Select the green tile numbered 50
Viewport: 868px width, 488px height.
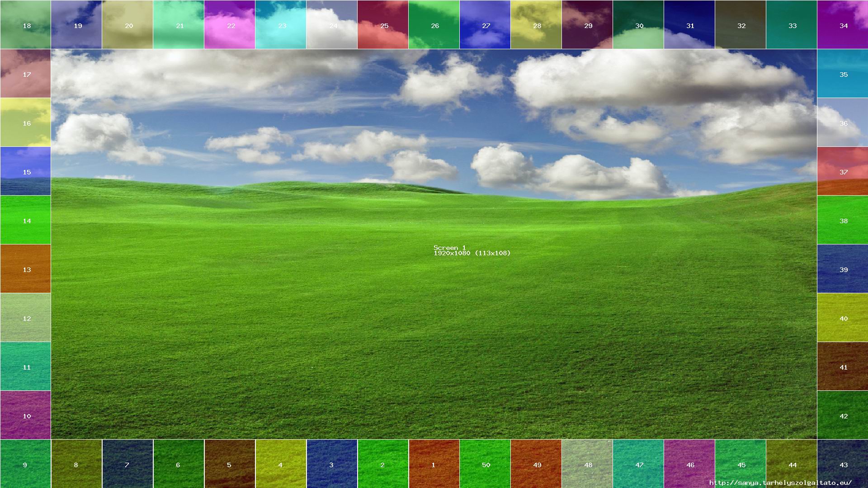point(485,464)
